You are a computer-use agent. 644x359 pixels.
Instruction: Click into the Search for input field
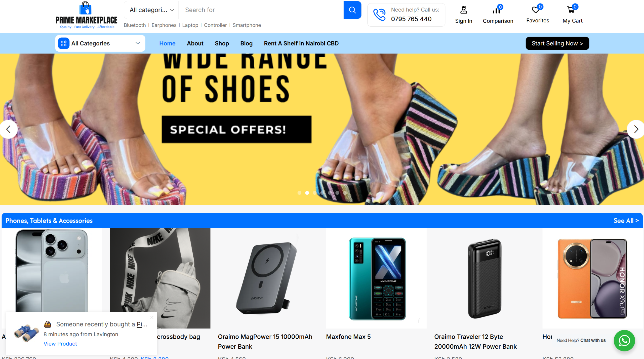point(261,10)
